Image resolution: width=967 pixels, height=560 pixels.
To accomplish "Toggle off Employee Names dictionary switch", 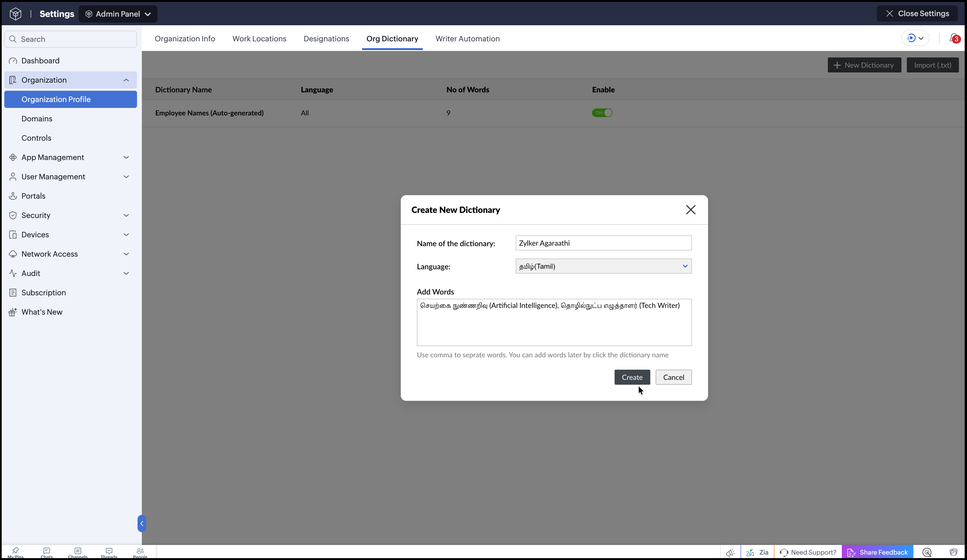I will tap(602, 113).
